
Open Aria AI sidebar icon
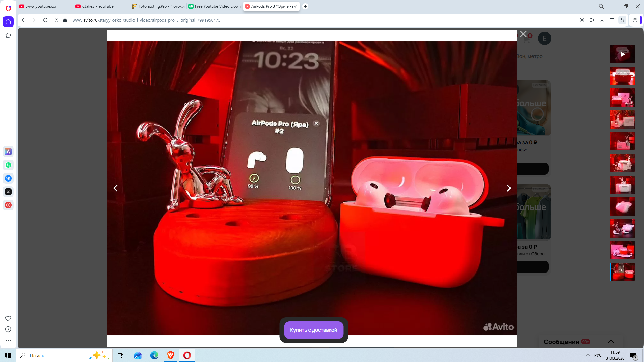point(8,152)
